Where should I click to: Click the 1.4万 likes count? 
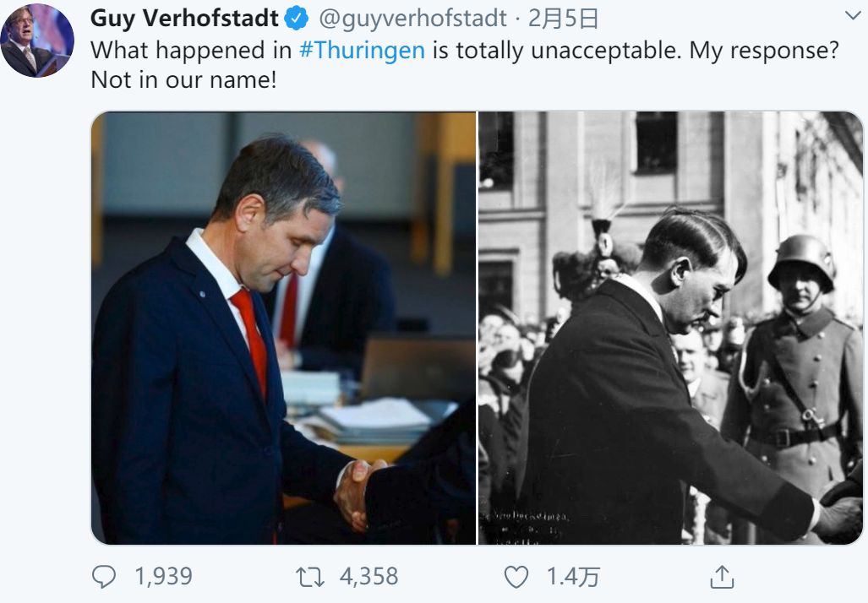tap(573, 577)
